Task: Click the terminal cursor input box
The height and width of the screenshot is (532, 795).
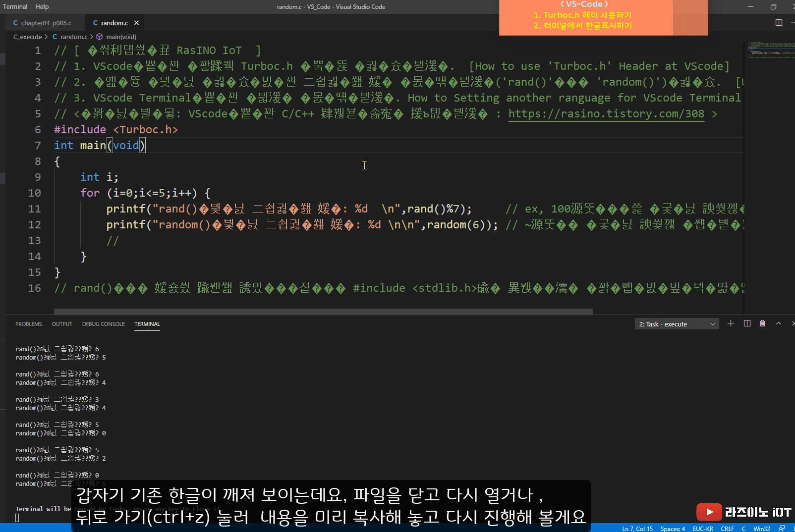Action: click(x=17, y=518)
